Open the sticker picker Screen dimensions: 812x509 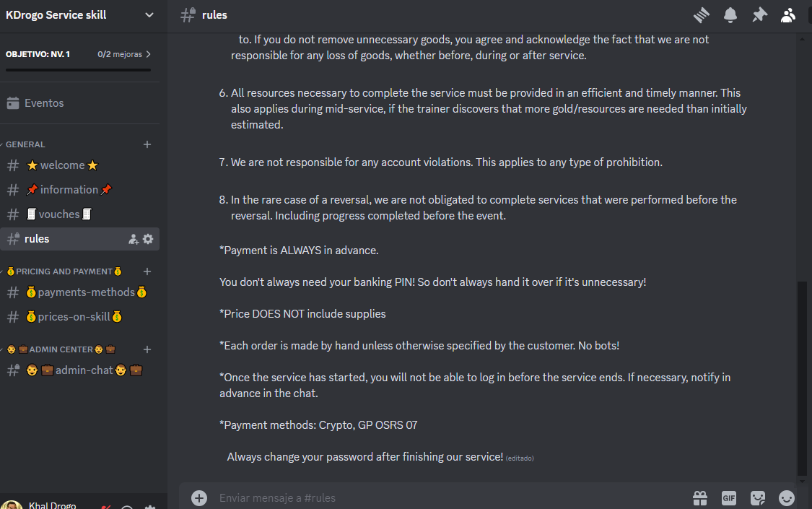coord(757,498)
